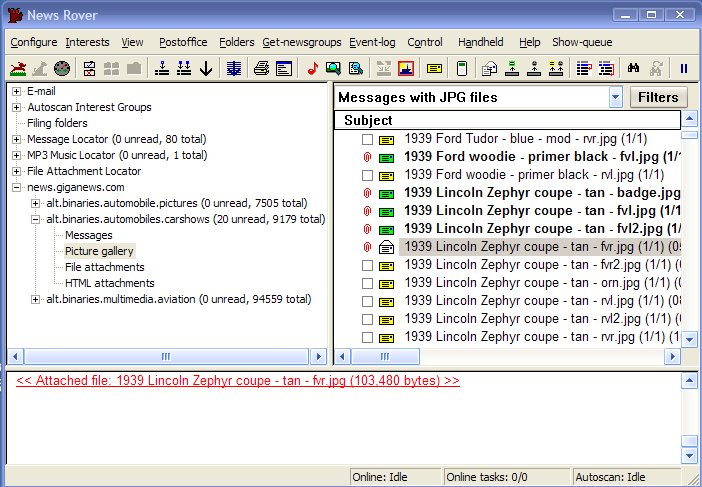Viewport: 702px width, 487px height.
Task: Click the grayed sitting dog toolbar icon
Action: pyautogui.click(x=40, y=68)
